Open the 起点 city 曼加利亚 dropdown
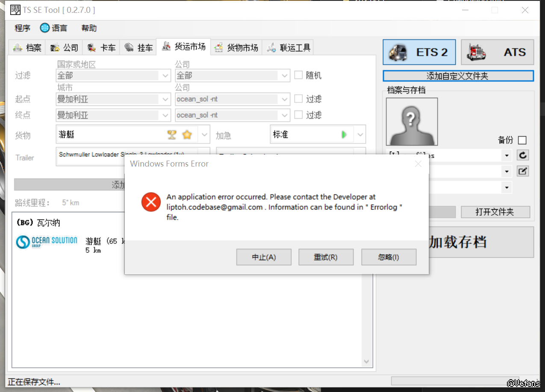 tap(165, 99)
